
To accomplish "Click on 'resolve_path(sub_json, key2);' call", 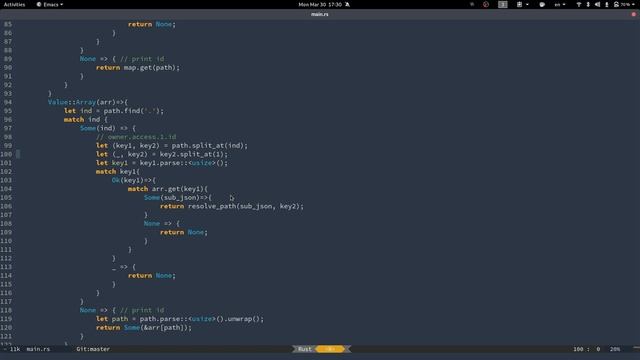I will click(x=246, y=207).
